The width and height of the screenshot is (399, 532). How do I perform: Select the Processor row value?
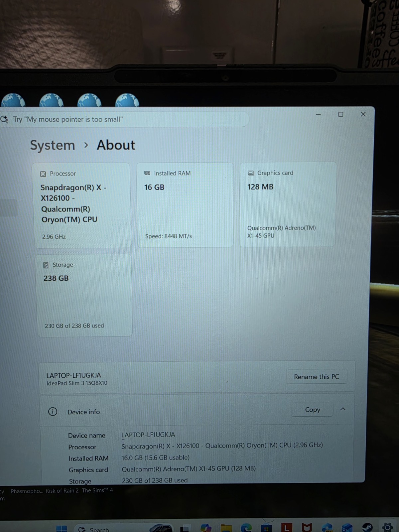click(x=222, y=446)
